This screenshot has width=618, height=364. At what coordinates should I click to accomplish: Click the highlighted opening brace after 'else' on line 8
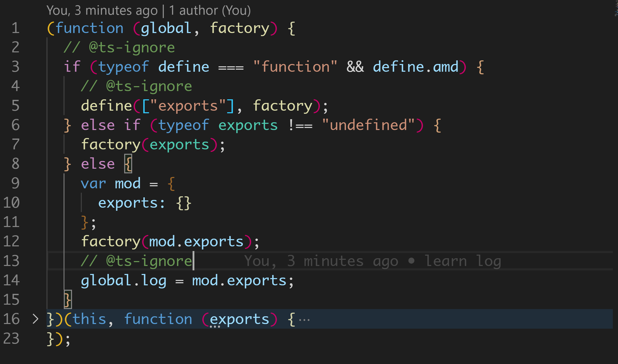coord(128,164)
